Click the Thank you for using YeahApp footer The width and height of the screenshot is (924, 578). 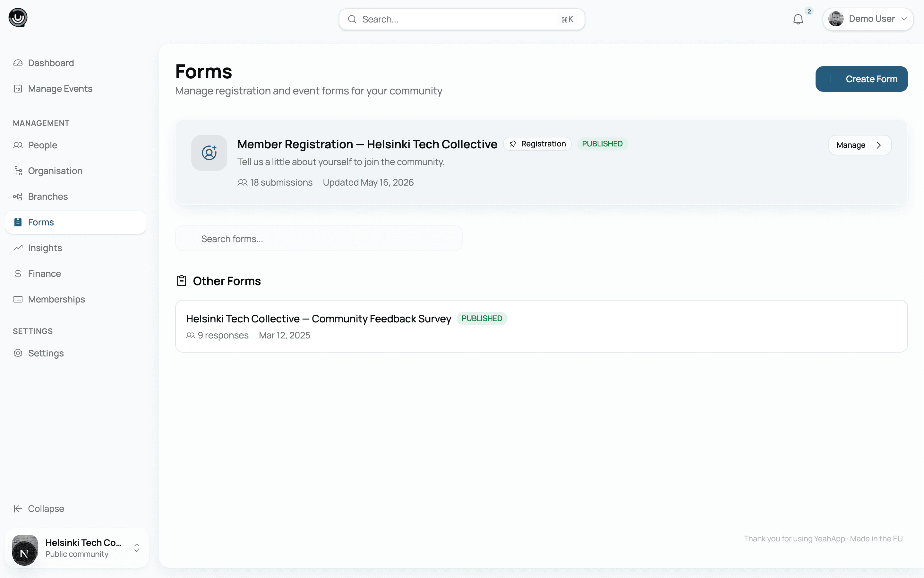[x=823, y=539]
